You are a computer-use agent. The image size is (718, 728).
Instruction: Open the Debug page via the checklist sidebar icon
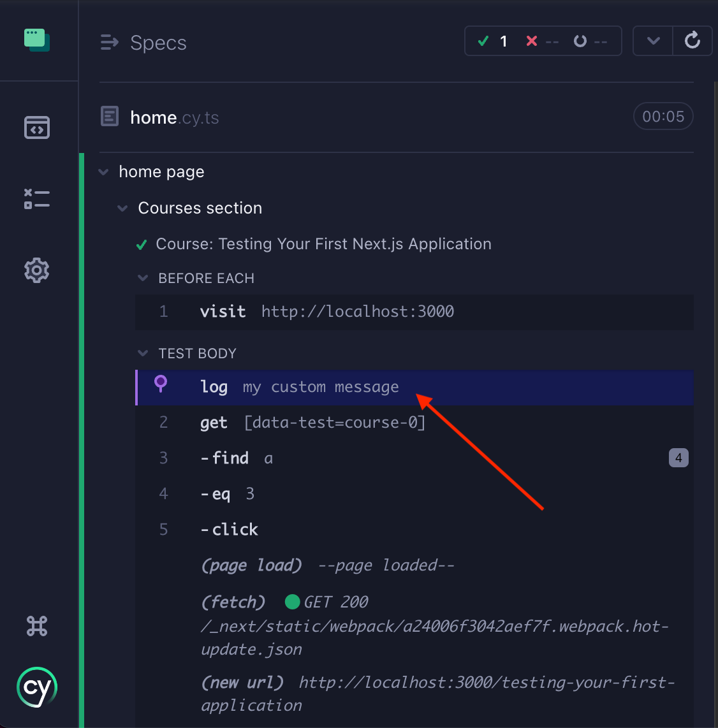coord(36,199)
